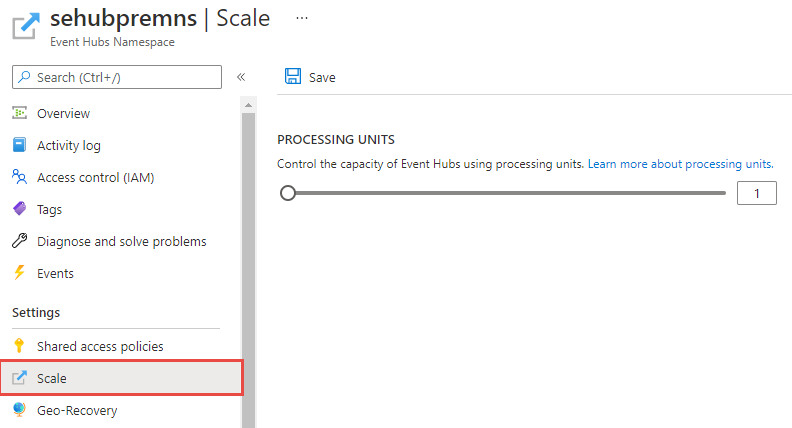Click the Save disk icon
792x428 pixels.
(293, 77)
